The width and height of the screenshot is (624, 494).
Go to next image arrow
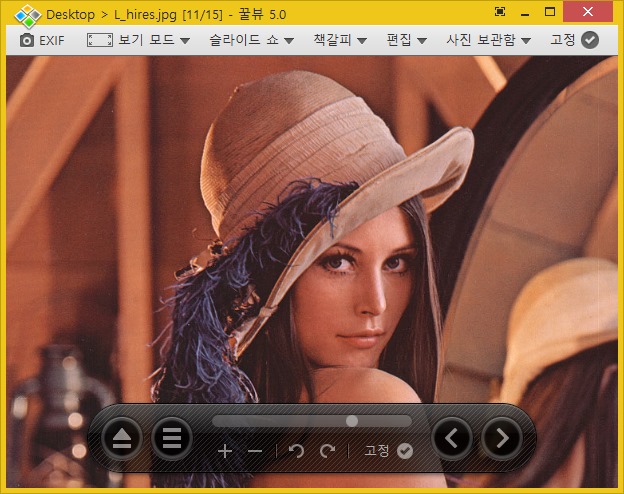pos(502,438)
